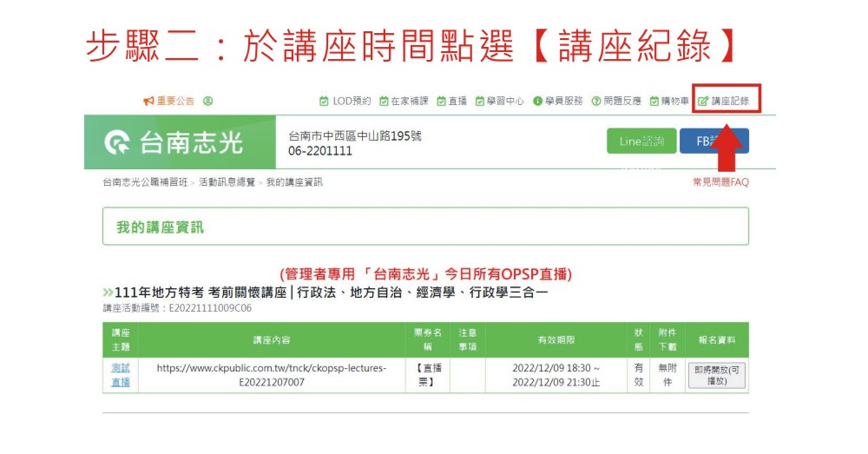Open the 購物車 shopping cart

coord(669,102)
